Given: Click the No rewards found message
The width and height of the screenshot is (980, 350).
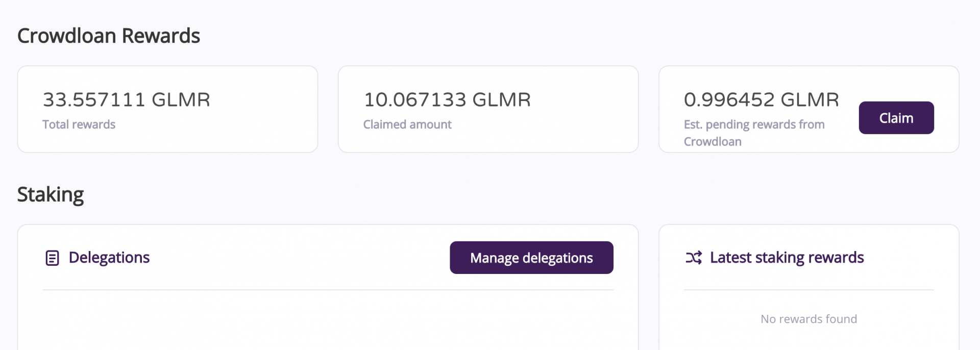Looking at the screenshot, I should click(x=808, y=318).
